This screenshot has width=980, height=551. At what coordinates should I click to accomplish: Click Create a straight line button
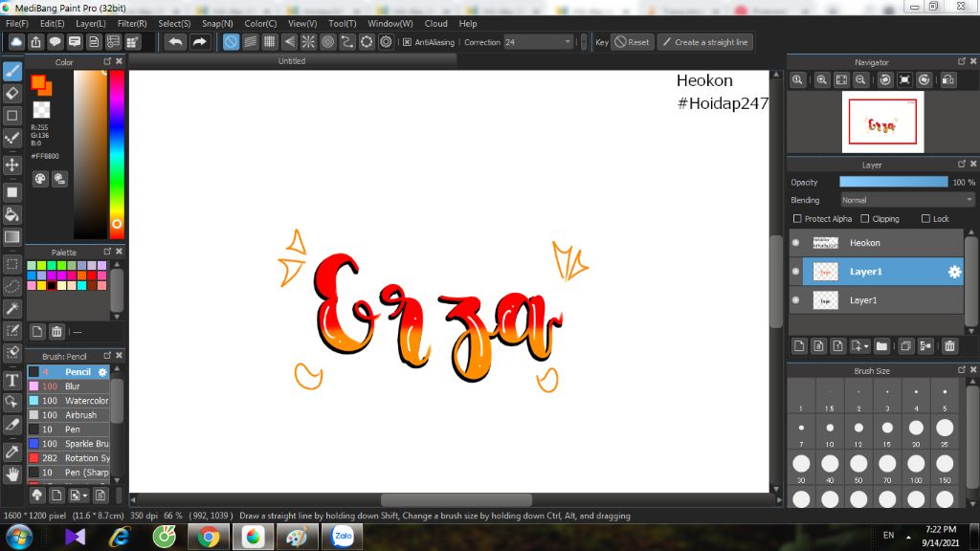coord(705,42)
